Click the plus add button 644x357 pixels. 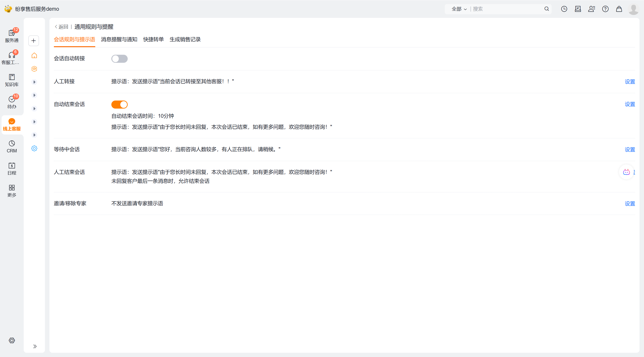click(x=34, y=41)
